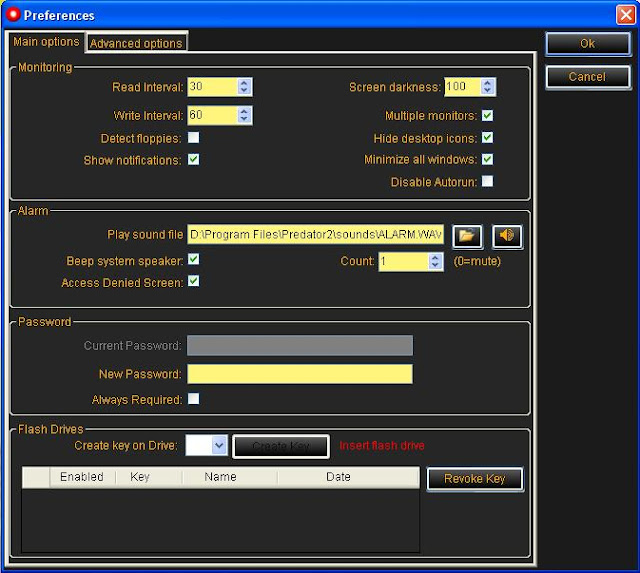Screen dimensions: 640x573
Task: Toggle Show notifications checkbox
Action: pyautogui.click(x=193, y=160)
